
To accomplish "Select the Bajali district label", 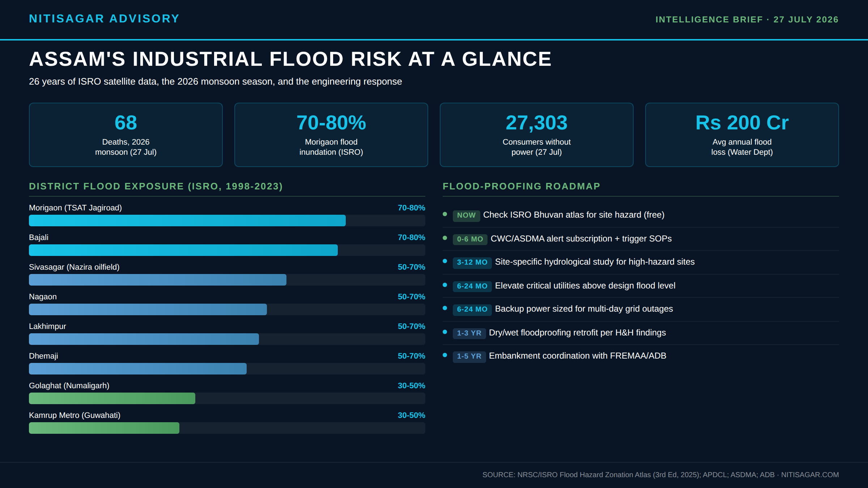I will (39, 237).
